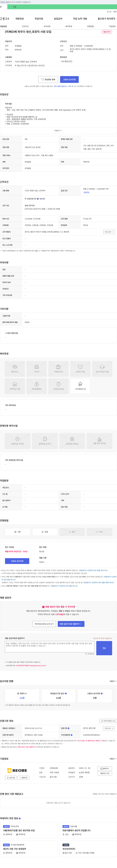Select the 차량유지비 welfare icon
117x868 pixels.
[x=58, y=369]
